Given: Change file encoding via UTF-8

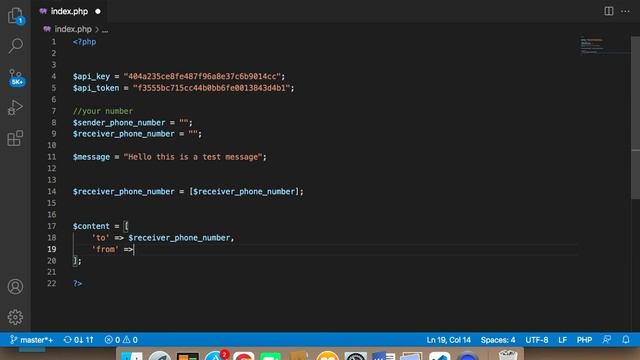Looking at the screenshot, I should coord(537,340).
